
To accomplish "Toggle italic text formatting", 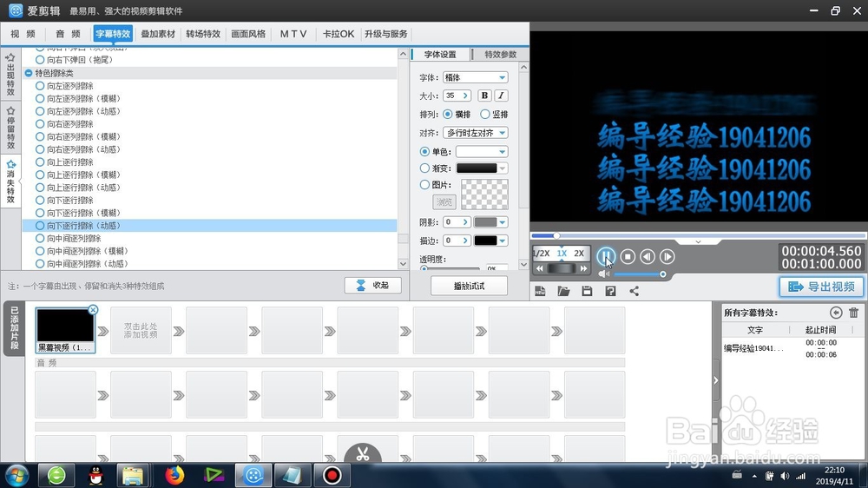I will click(x=501, y=96).
